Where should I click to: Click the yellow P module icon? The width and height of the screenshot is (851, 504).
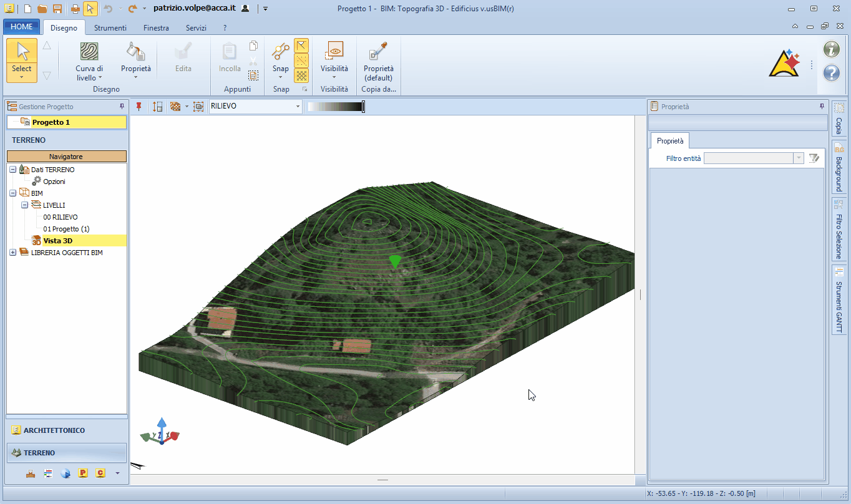(x=83, y=473)
